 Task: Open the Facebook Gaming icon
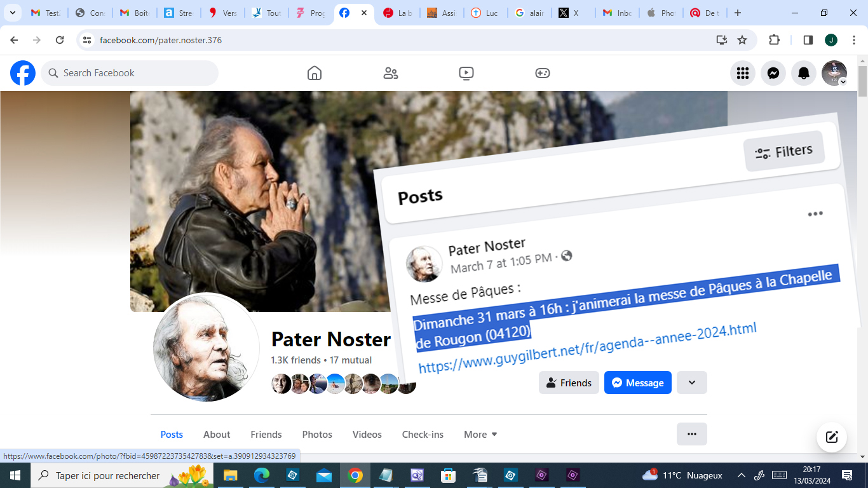[542, 73]
